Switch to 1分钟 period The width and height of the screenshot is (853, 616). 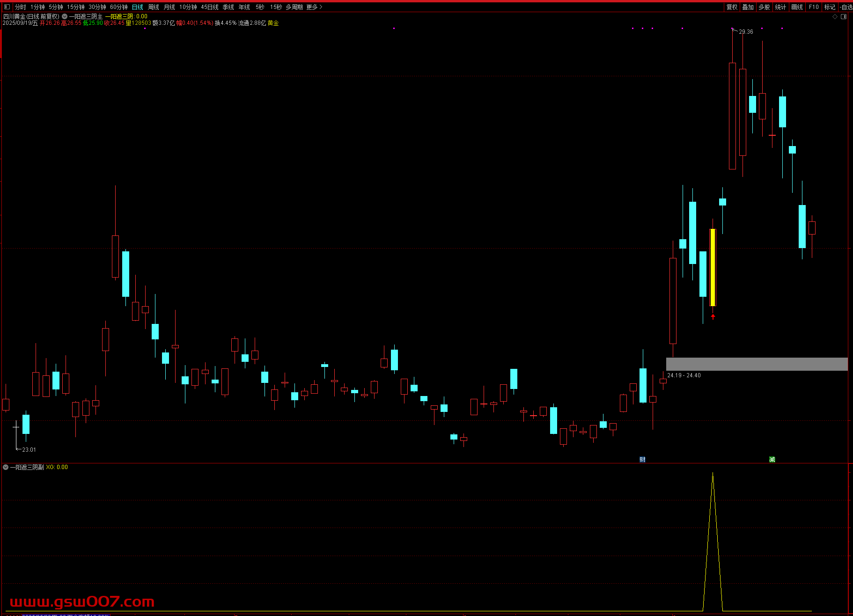pyautogui.click(x=37, y=7)
